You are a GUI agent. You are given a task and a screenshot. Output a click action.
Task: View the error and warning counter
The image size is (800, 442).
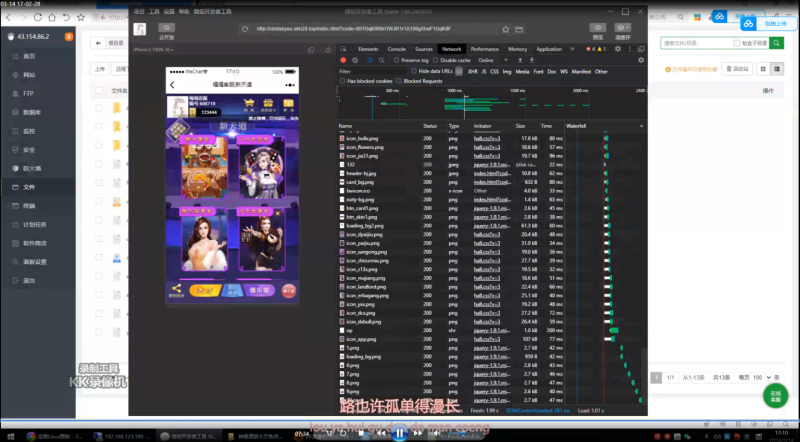tap(596, 49)
